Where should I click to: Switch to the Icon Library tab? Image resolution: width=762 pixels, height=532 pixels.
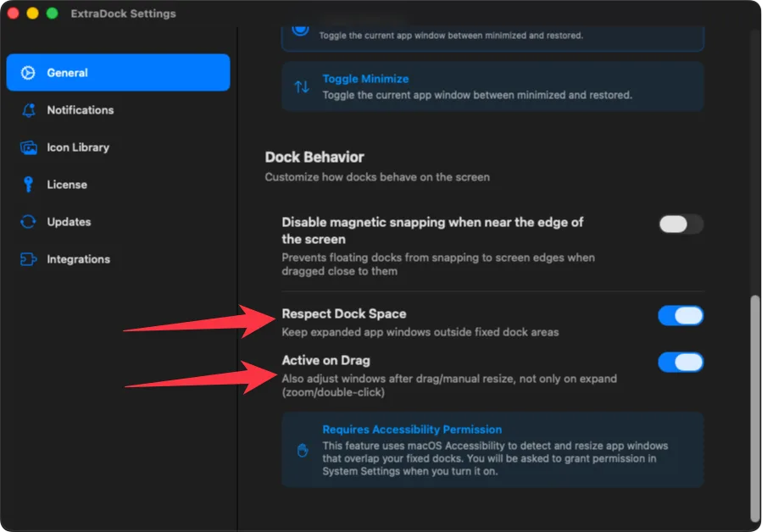118,147
